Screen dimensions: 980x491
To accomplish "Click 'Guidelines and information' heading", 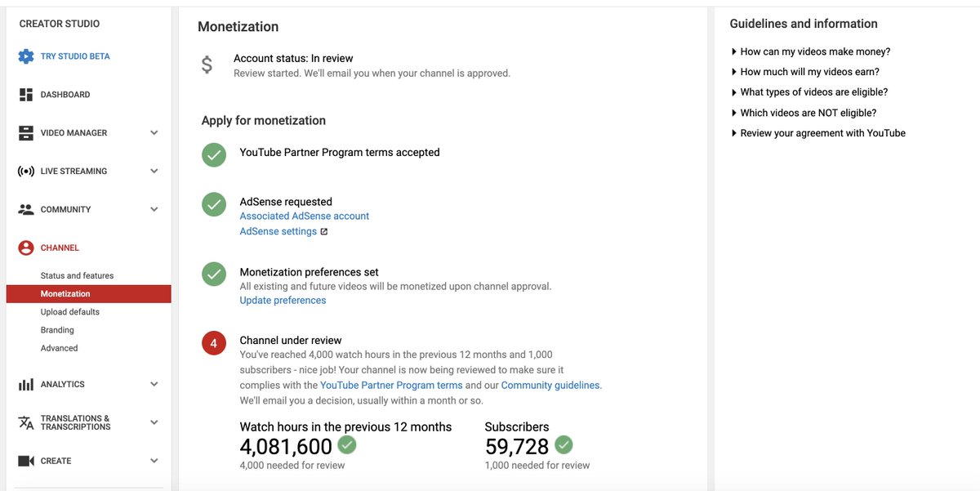I will pyautogui.click(x=804, y=25).
